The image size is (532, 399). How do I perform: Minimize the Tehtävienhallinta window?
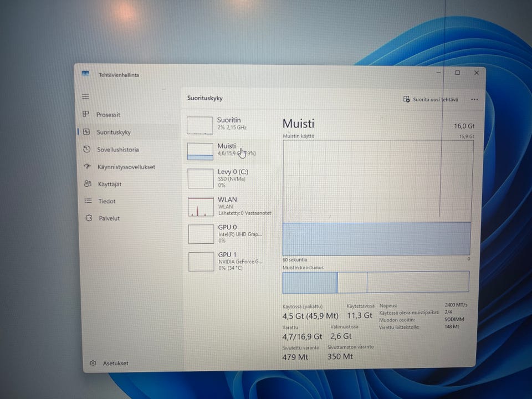coord(439,72)
